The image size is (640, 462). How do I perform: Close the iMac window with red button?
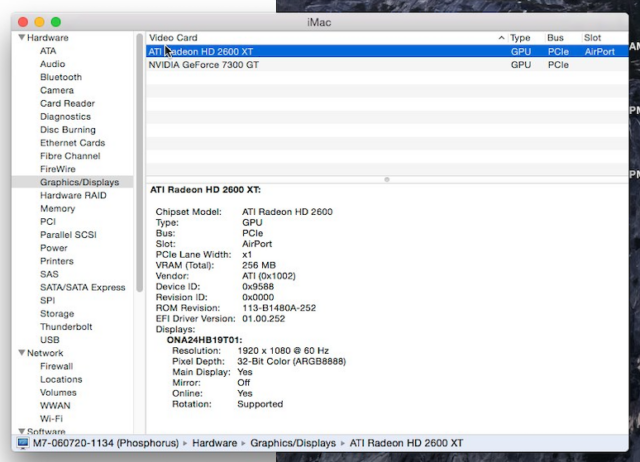23,22
